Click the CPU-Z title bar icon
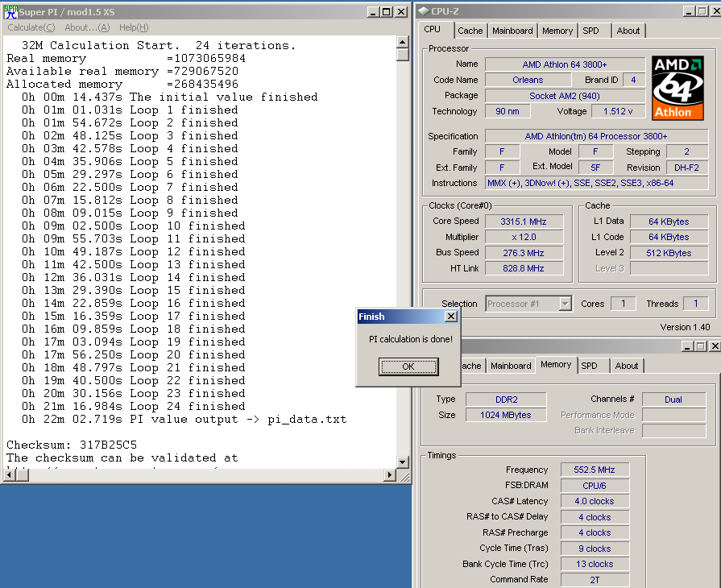The width and height of the screenshot is (721, 588). click(424, 11)
